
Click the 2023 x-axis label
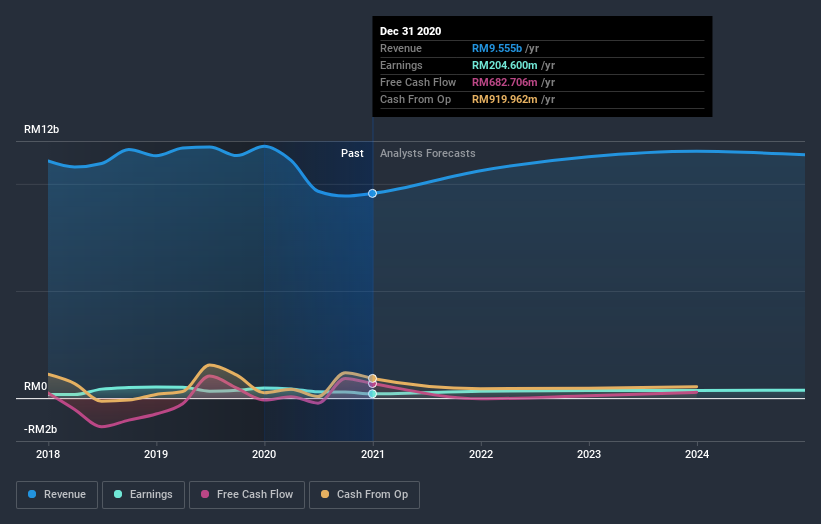pos(589,454)
